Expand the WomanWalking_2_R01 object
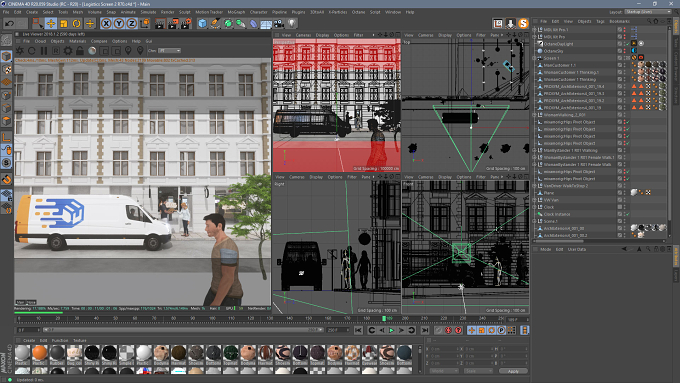 (x=535, y=115)
